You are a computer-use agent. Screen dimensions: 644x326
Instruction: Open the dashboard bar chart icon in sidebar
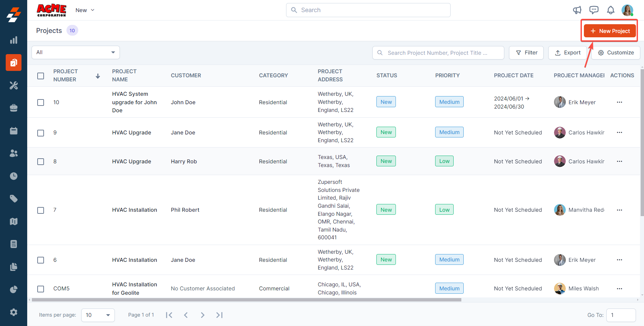point(13,40)
